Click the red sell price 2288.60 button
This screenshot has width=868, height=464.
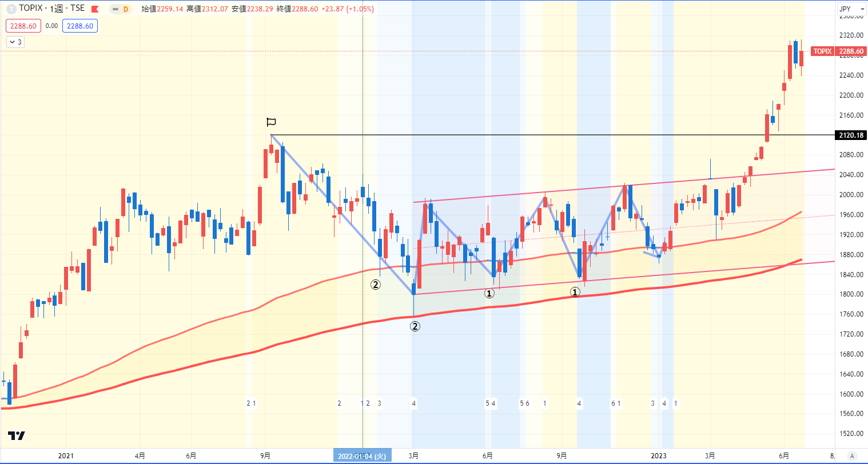(23, 26)
